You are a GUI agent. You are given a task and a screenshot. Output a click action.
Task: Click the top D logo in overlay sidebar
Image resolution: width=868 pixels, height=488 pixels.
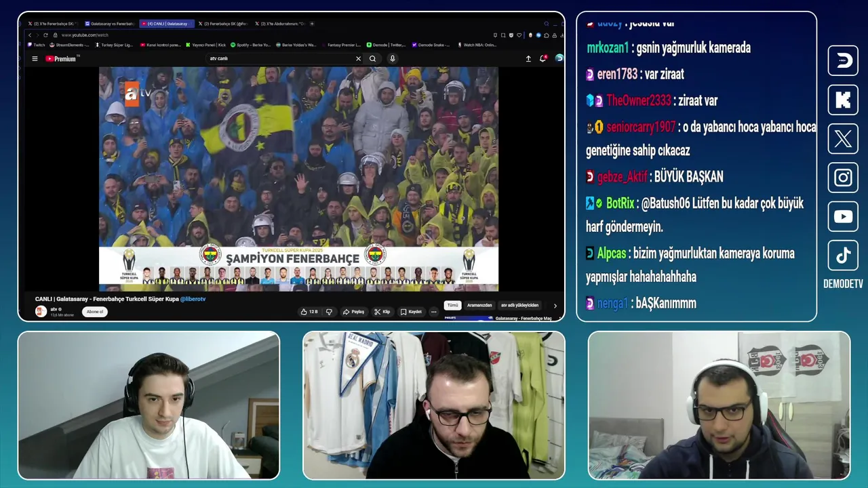tap(843, 60)
